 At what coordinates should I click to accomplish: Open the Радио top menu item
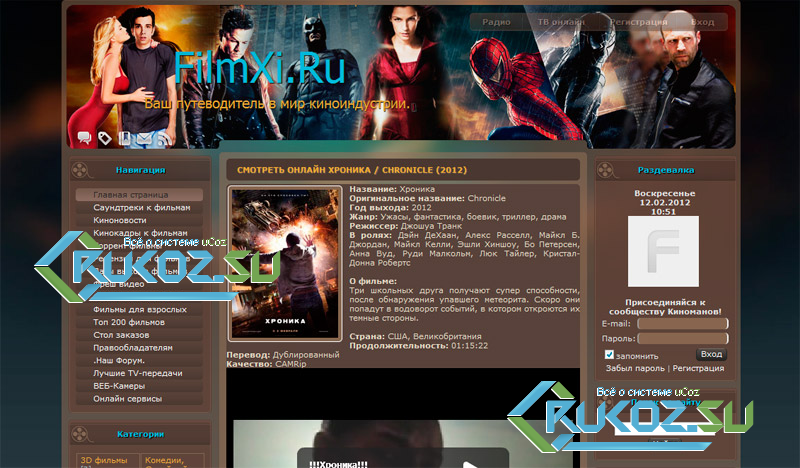(496, 22)
